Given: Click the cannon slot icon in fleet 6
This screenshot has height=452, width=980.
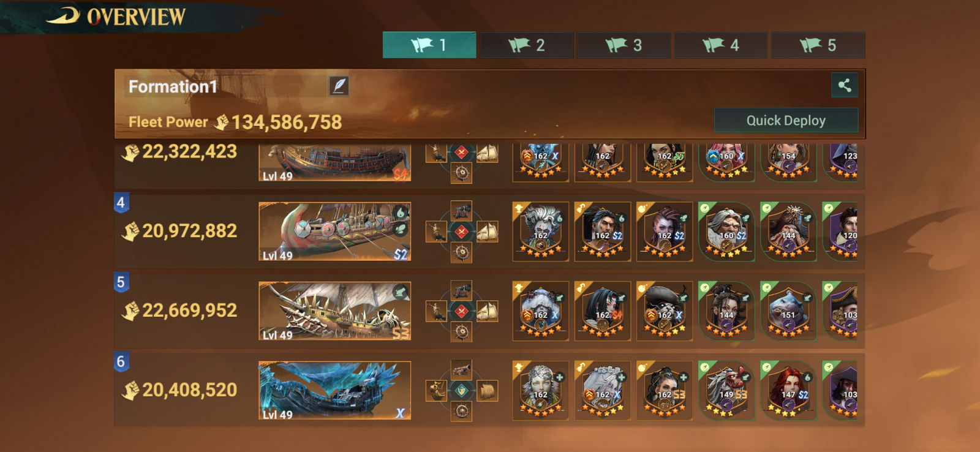Looking at the screenshot, I should [462, 369].
